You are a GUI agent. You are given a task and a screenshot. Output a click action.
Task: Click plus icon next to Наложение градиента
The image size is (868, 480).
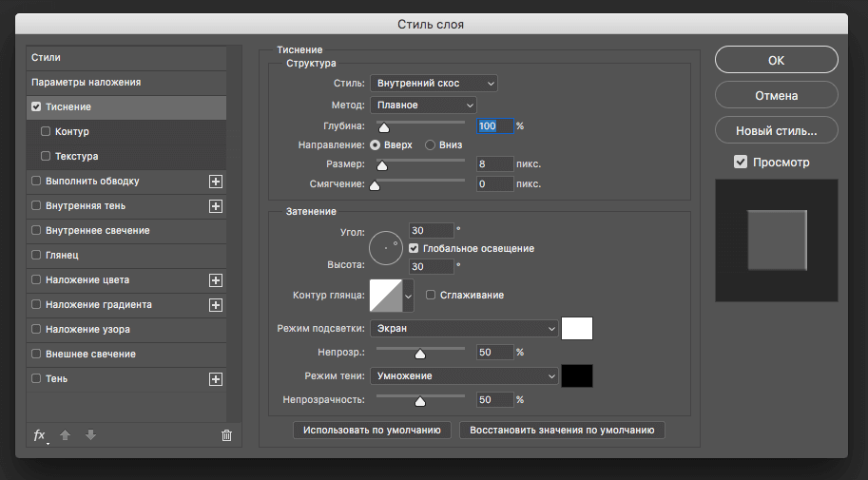coord(216,305)
